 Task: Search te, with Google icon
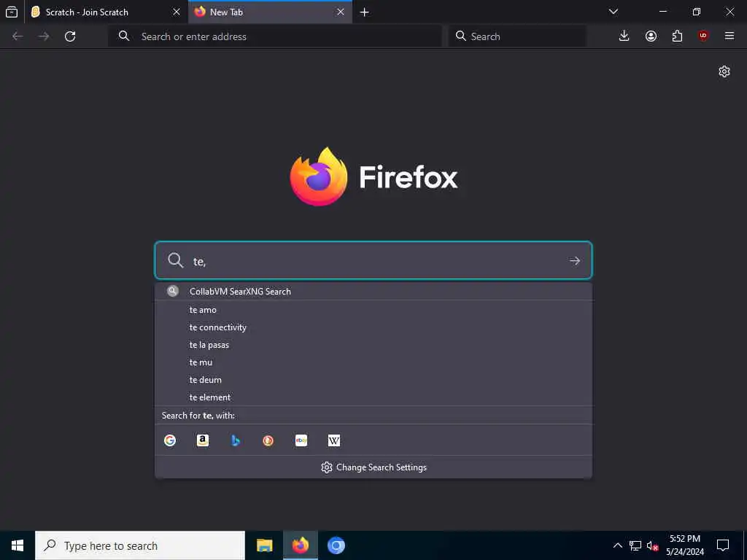(170, 440)
